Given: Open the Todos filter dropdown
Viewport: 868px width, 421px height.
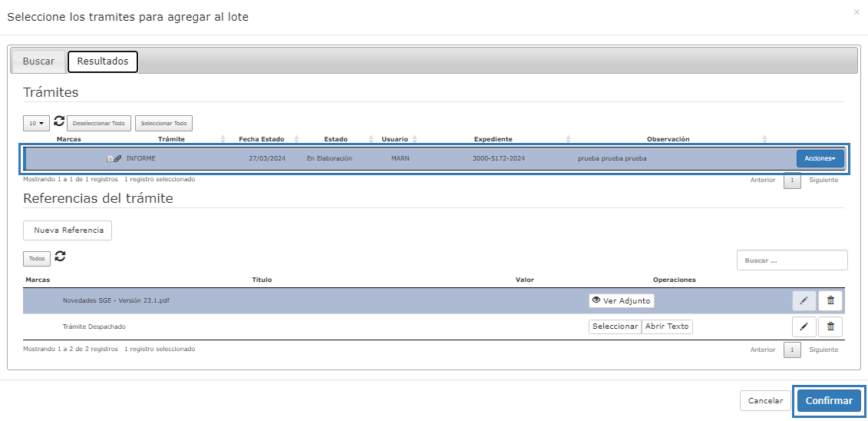Looking at the screenshot, I should [x=37, y=259].
